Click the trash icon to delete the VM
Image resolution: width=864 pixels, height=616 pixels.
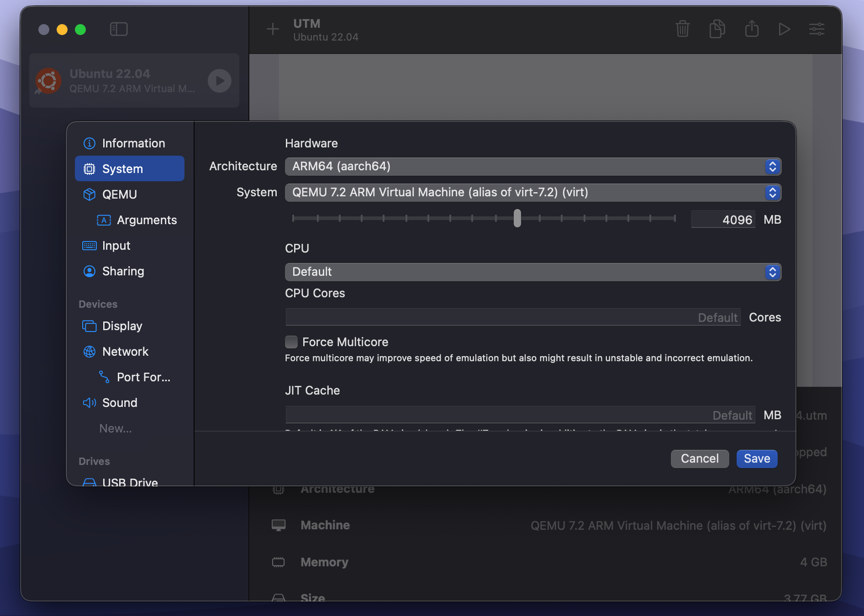[x=682, y=29]
